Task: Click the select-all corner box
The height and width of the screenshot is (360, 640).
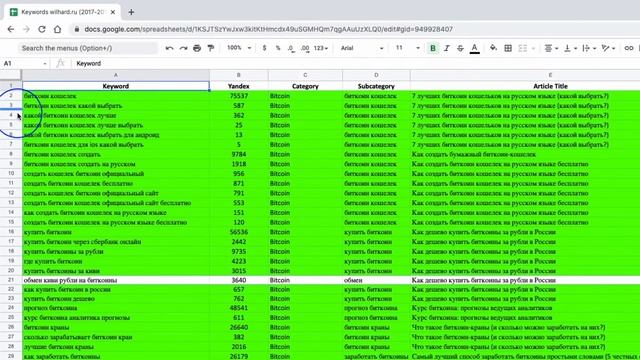Action: [11, 75]
